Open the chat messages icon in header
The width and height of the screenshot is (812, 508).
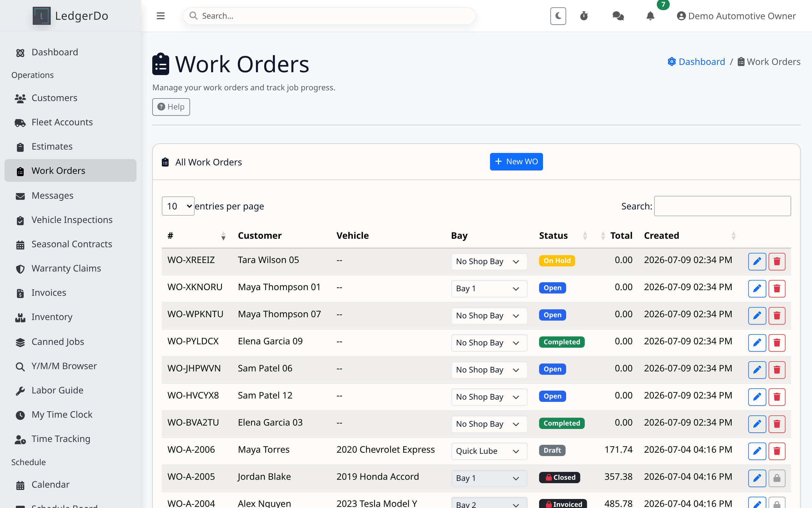618,16
